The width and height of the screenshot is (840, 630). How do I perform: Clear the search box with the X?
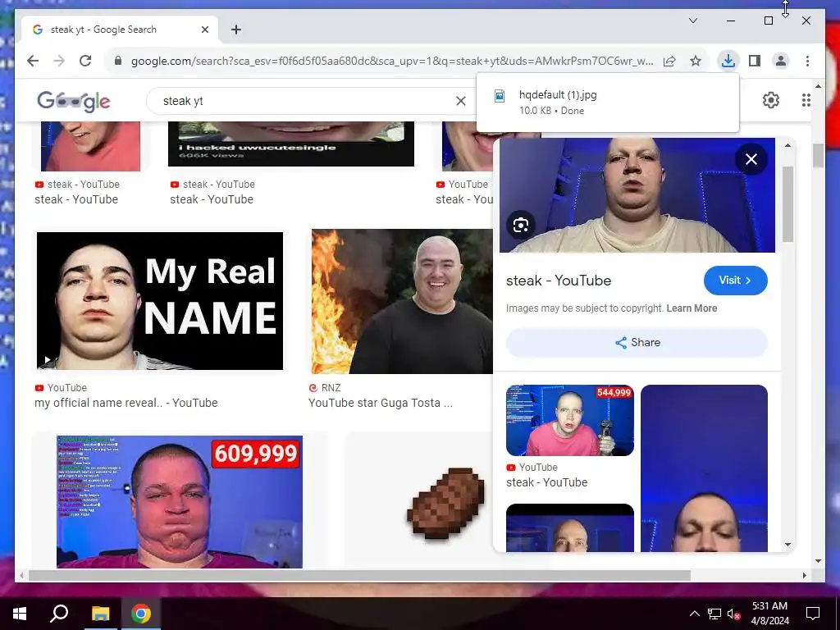click(x=461, y=101)
